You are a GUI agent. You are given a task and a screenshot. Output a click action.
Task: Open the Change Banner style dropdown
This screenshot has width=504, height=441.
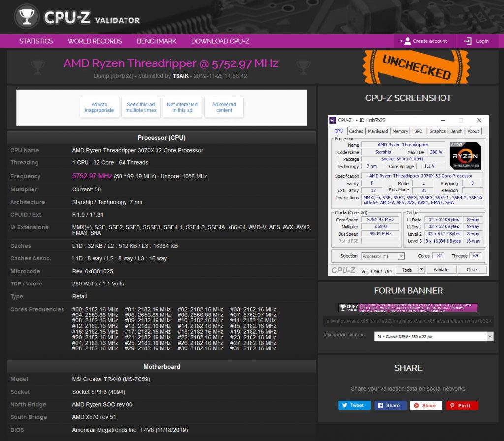[433, 335]
